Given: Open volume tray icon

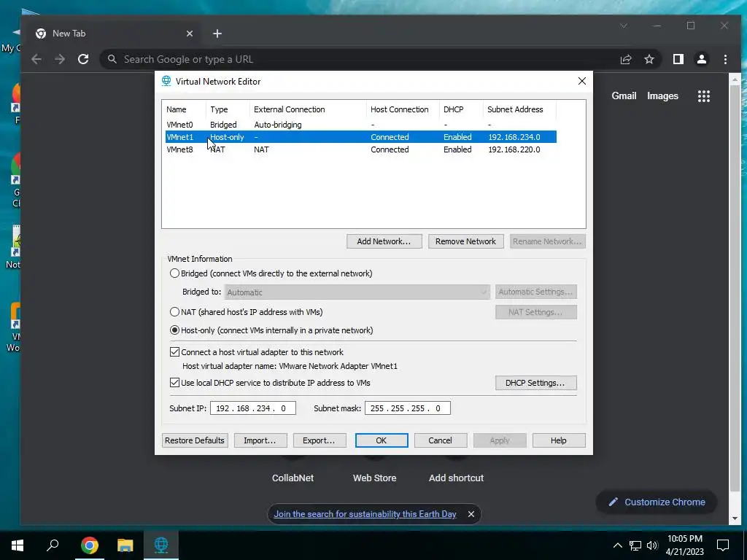Looking at the screenshot, I should (x=652, y=545).
